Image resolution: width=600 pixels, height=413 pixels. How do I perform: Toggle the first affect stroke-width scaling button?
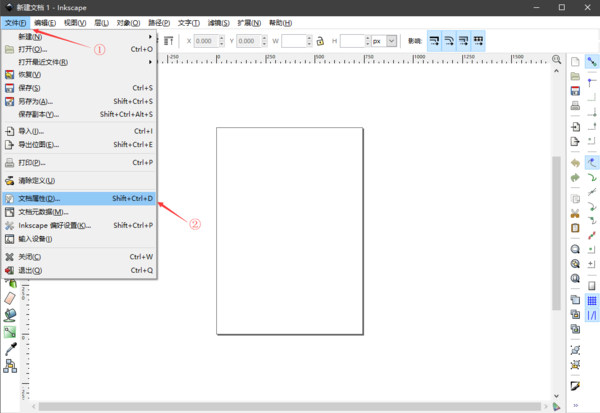click(434, 41)
